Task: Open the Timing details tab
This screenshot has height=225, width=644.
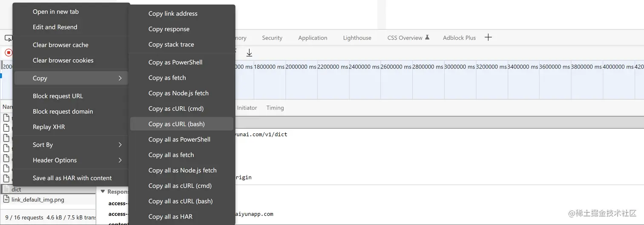Action: 275,108
